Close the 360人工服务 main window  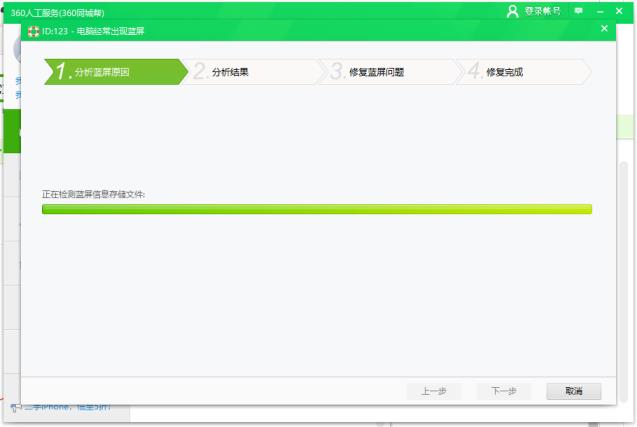(x=624, y=11)
